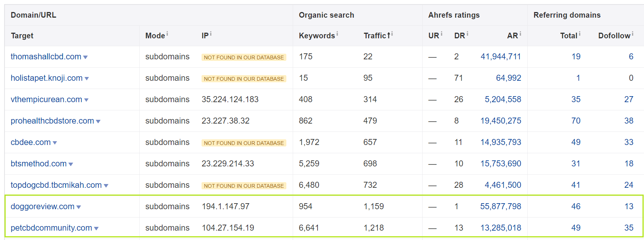The width and height of the screenshot is (644, 240).
Task: Open AR value 13,285,018 link
Action: pyautogui.click(x=501, y=228)
